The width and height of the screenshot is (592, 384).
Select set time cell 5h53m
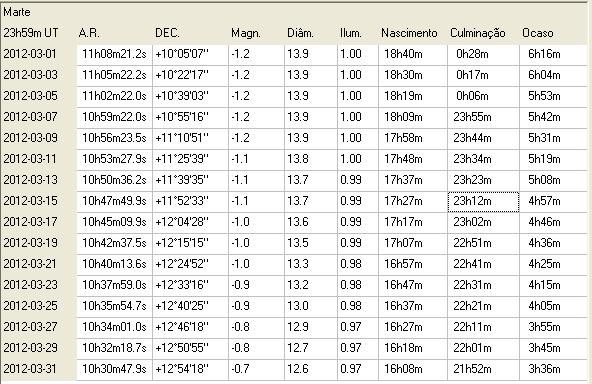(553, 96)
